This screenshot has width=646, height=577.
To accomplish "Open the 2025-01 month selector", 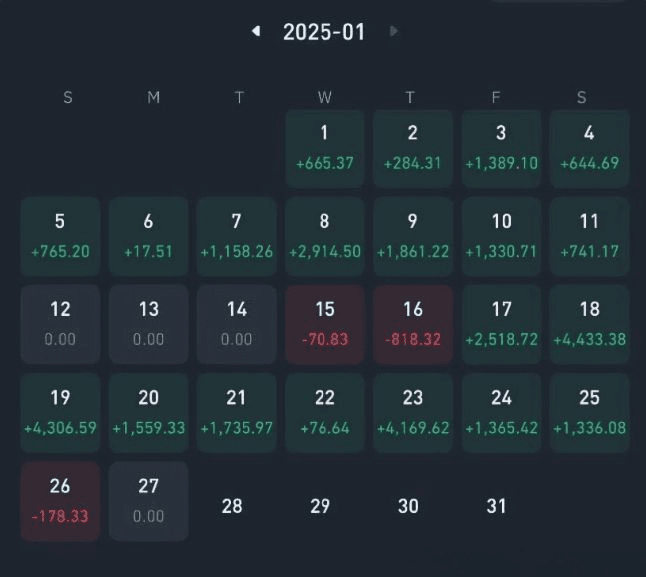I will 324,32.
